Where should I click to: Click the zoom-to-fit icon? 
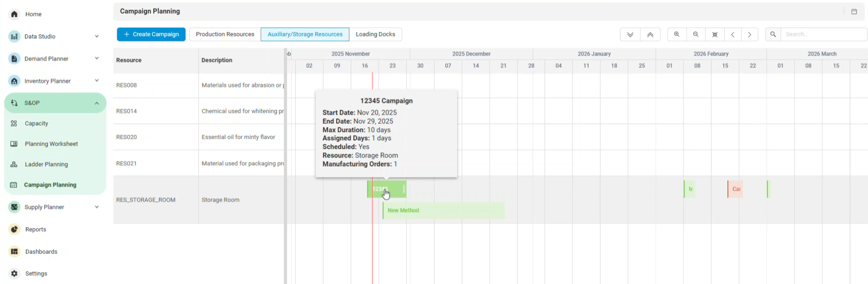click(715, 34)
